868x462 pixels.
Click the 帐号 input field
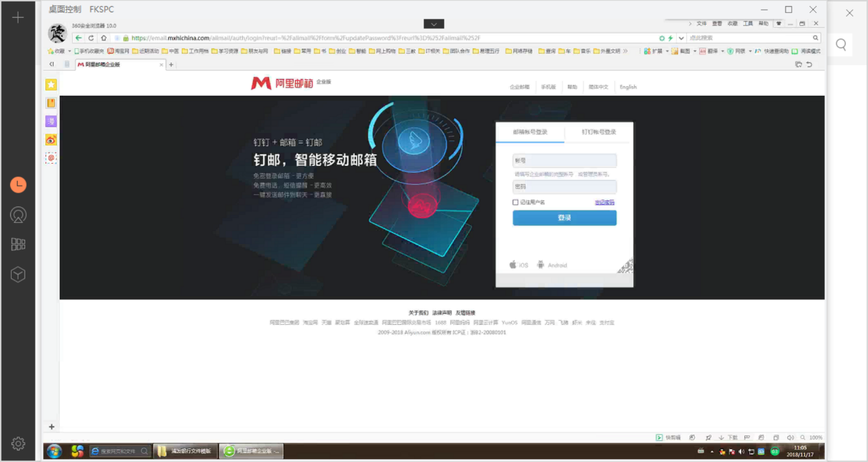click(564, 160)
